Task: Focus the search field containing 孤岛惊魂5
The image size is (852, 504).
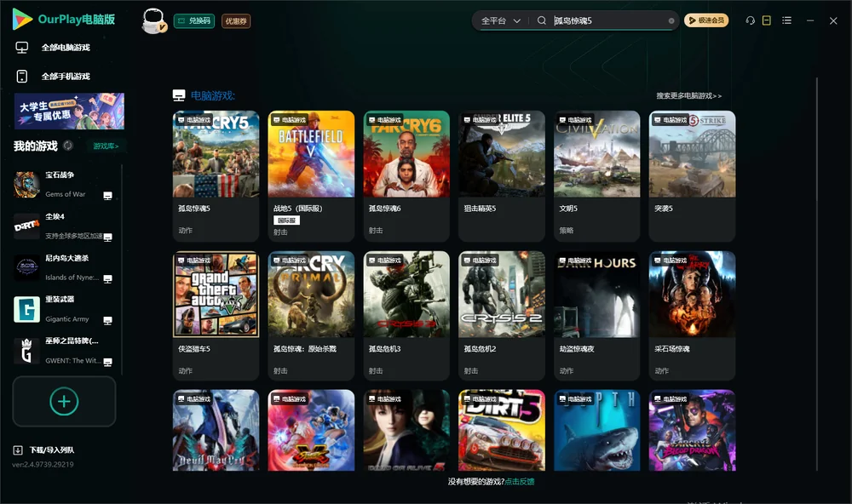Action: click(x=607, y=20)
